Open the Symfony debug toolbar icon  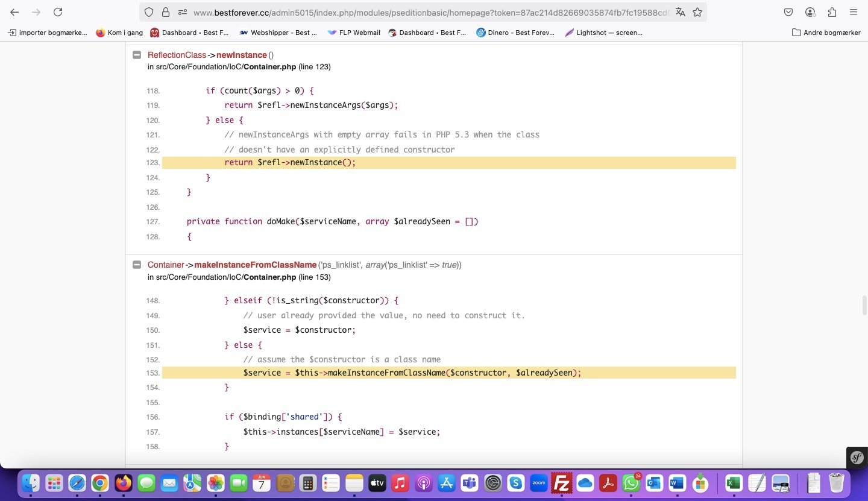(857, 458)
